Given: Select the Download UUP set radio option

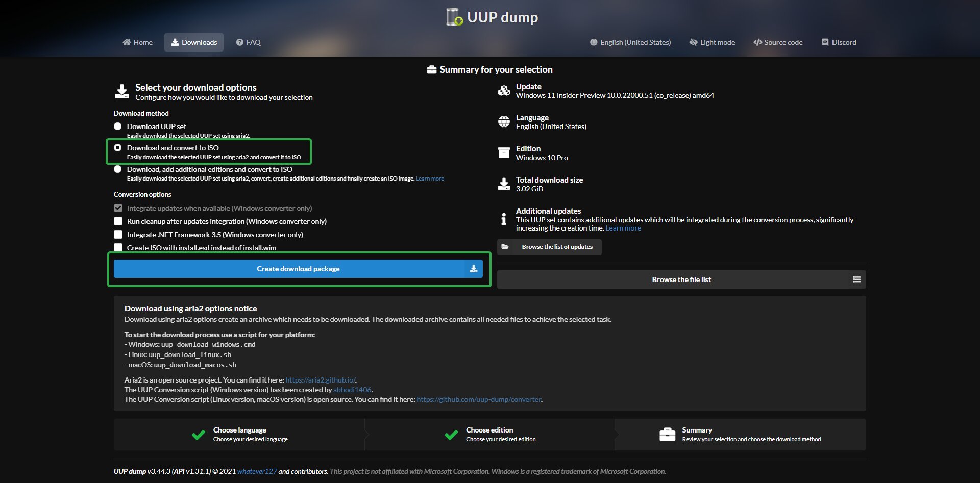Looking at the screenshot, I should (x=118, y=126).
